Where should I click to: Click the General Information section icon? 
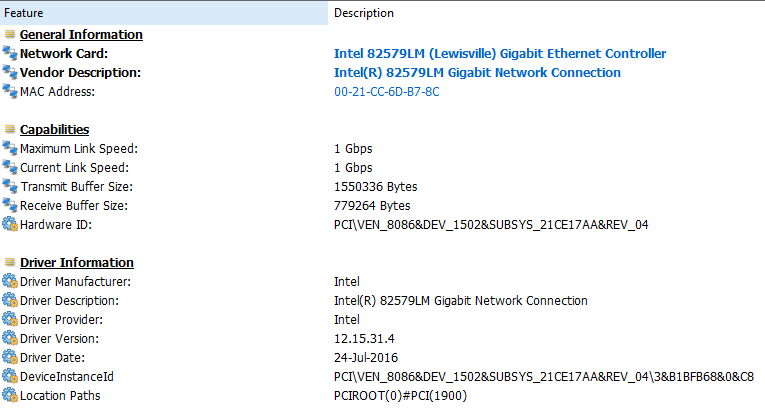pyautogui.click(x=10, y=34)
